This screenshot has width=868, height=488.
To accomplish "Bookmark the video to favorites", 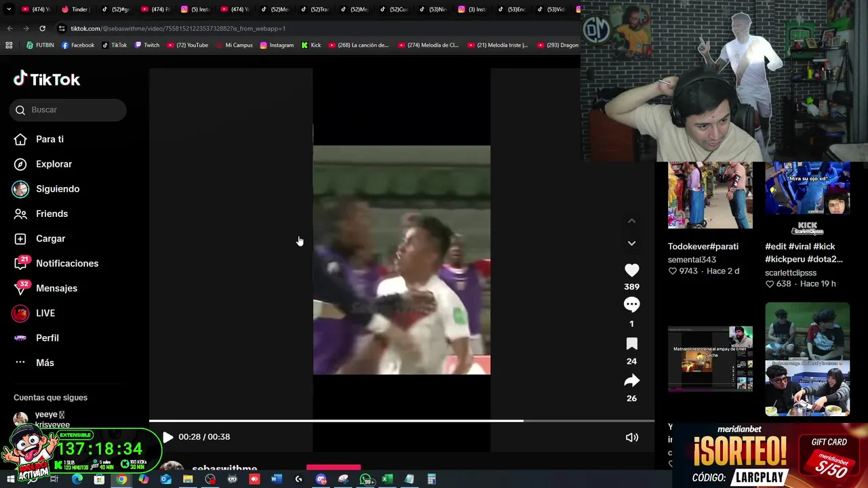I will tap(631, 344).
